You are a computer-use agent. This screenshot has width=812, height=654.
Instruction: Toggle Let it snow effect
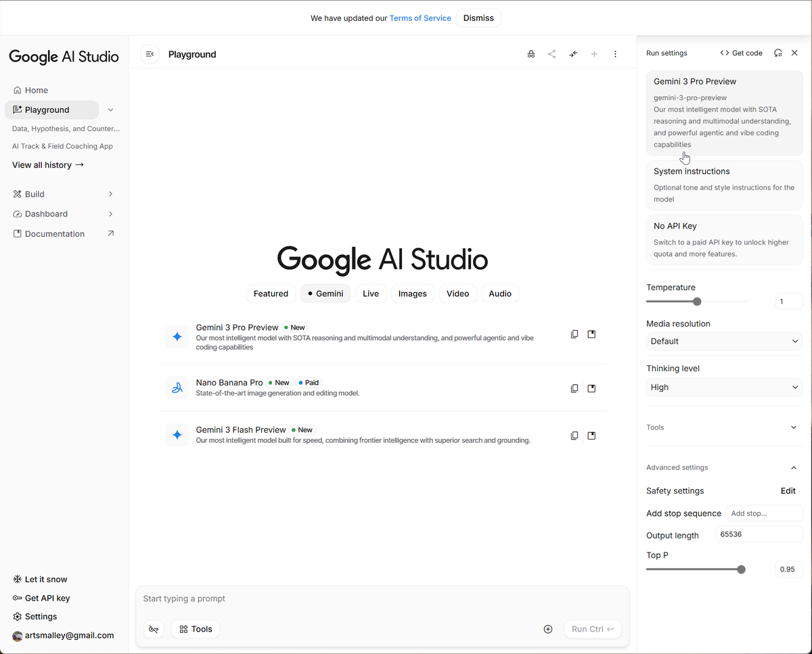pyautogui.click(x=40, y=579)
